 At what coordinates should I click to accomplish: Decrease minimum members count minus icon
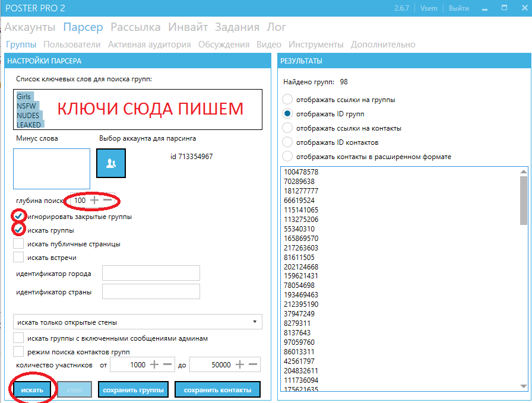[x=167, y=364]
